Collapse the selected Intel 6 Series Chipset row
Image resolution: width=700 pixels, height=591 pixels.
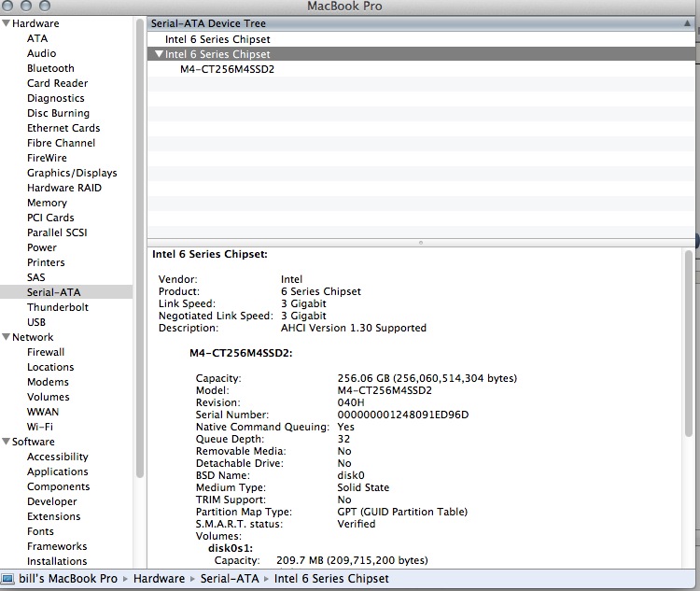pyautogui.click(x=159, y=54)
